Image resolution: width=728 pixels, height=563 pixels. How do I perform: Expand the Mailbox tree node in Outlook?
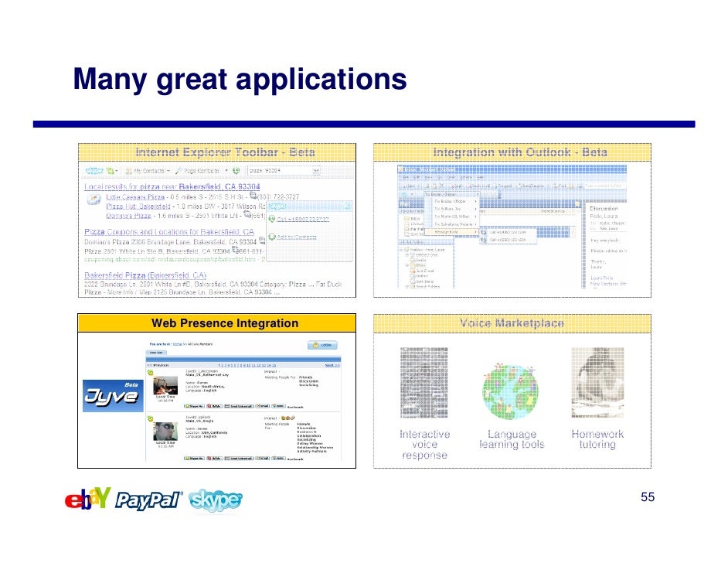(401, 250)
